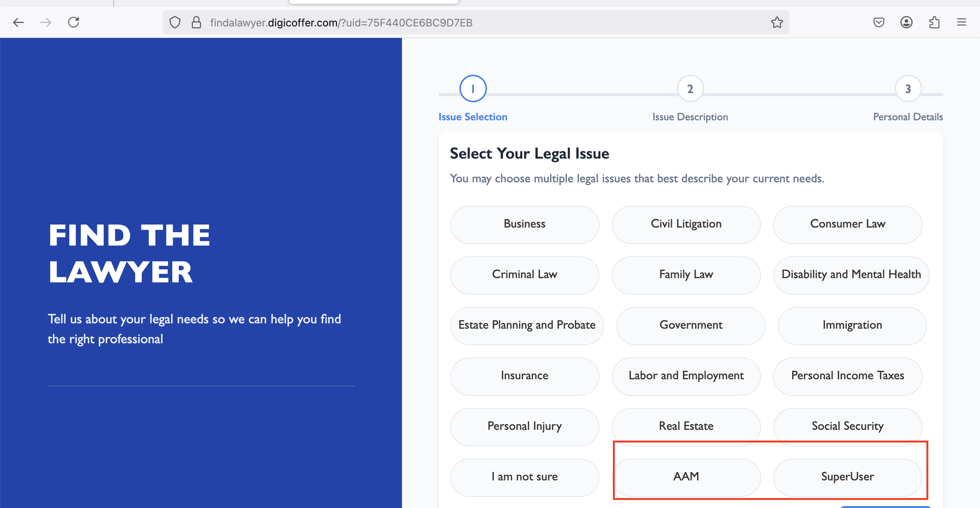
Task: Click the Issue Selection label
Action: click(x=473, y=117)
